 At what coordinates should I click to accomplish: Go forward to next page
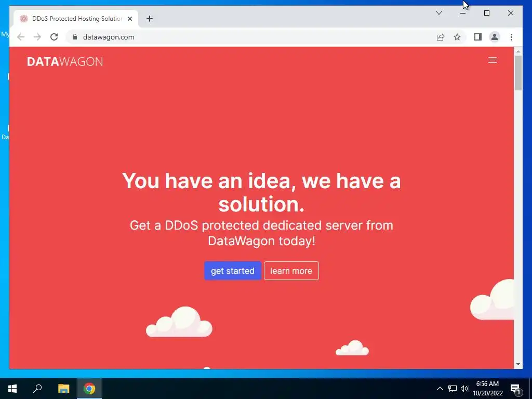pos(37,37)
